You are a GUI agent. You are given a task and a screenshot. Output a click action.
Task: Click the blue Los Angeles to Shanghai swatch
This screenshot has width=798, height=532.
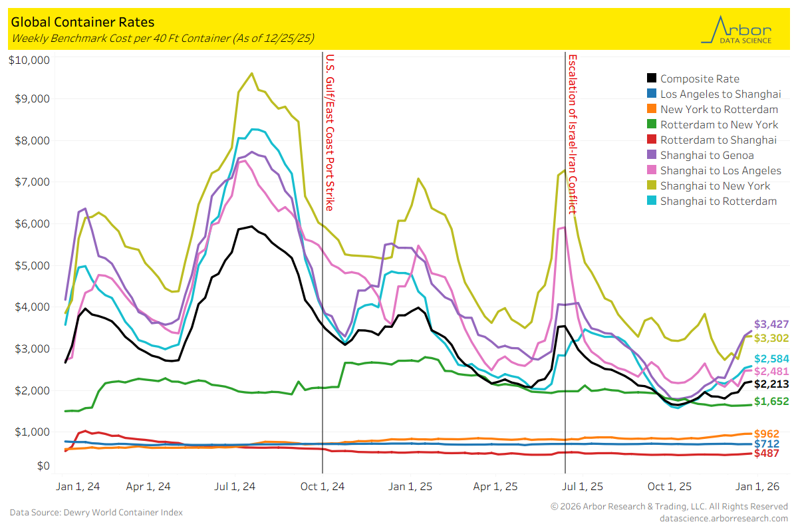pos(652,94)
